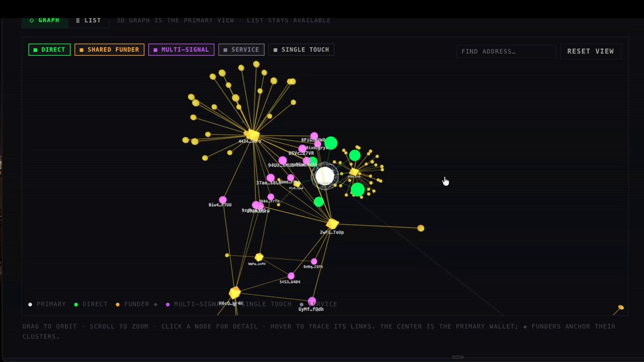Select the pink node labeled Biw4…PTUU
Screen dimensions: 644x362
coord(223,200)
